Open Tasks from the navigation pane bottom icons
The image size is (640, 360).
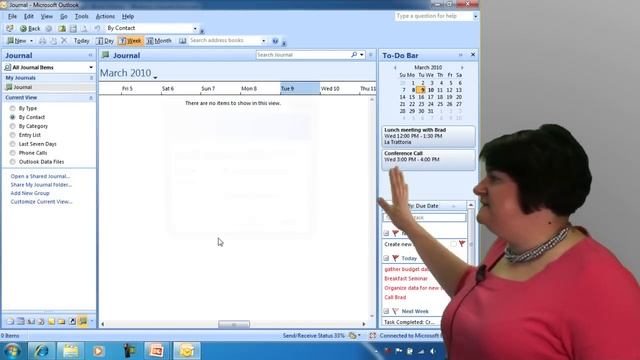point(41,322)
